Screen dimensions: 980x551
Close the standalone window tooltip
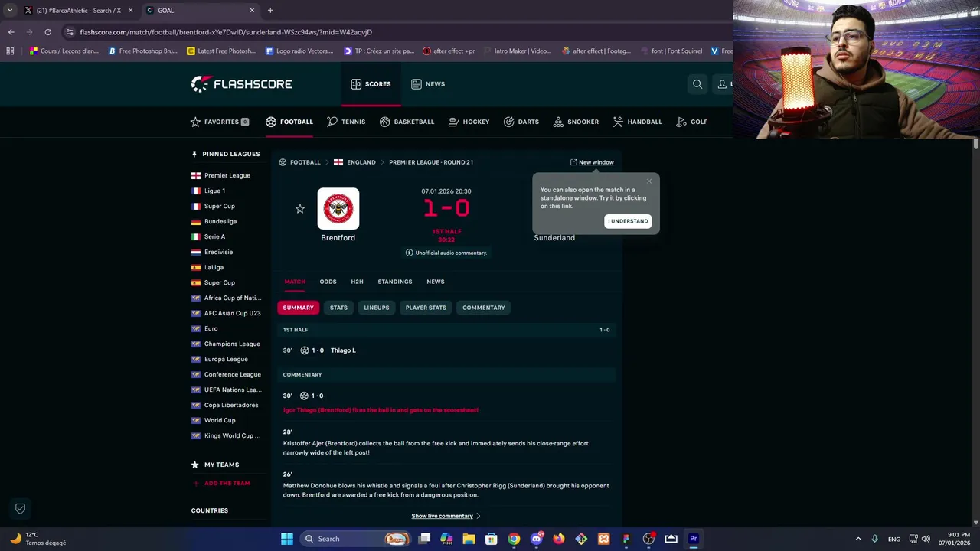click(649, 181)
